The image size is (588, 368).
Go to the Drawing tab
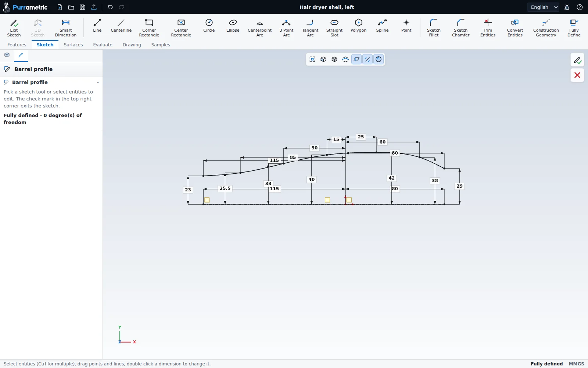tap(132, 45)
